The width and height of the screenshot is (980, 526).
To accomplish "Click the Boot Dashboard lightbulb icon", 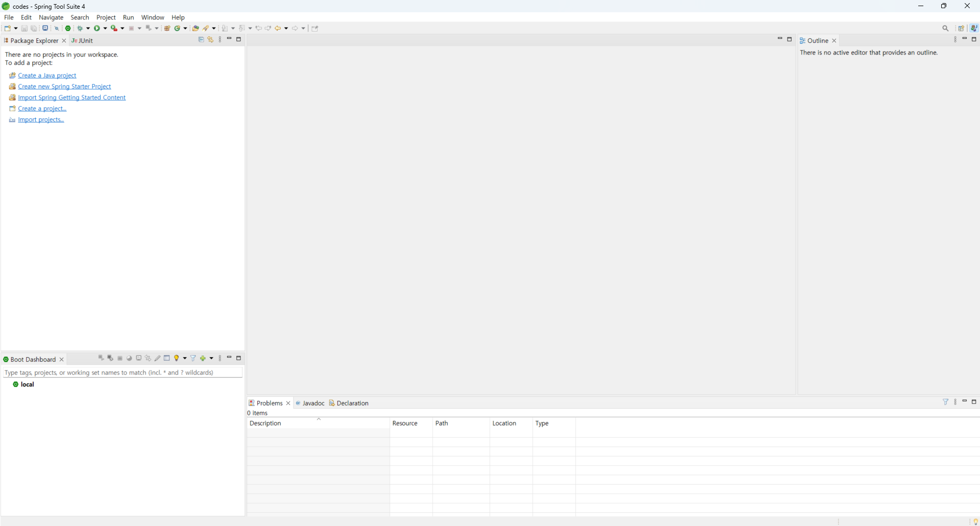I will tap(177, 358).
